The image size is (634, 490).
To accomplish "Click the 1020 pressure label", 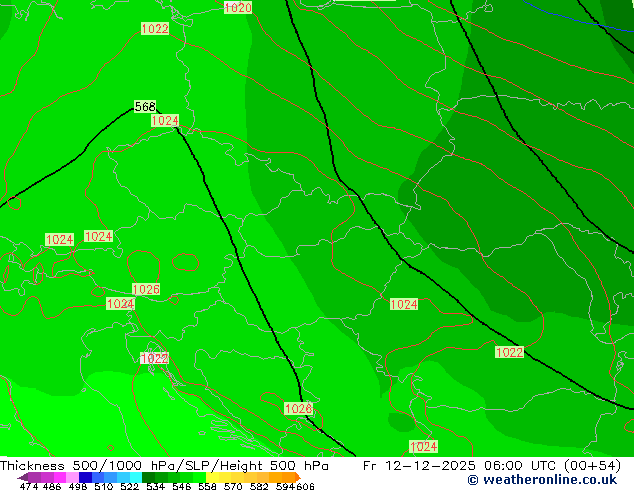I will [x=238, y=7].
